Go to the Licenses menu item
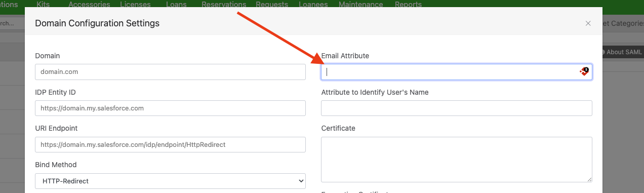The height and width of the screenshot is (193, 644). click(135, 5)
